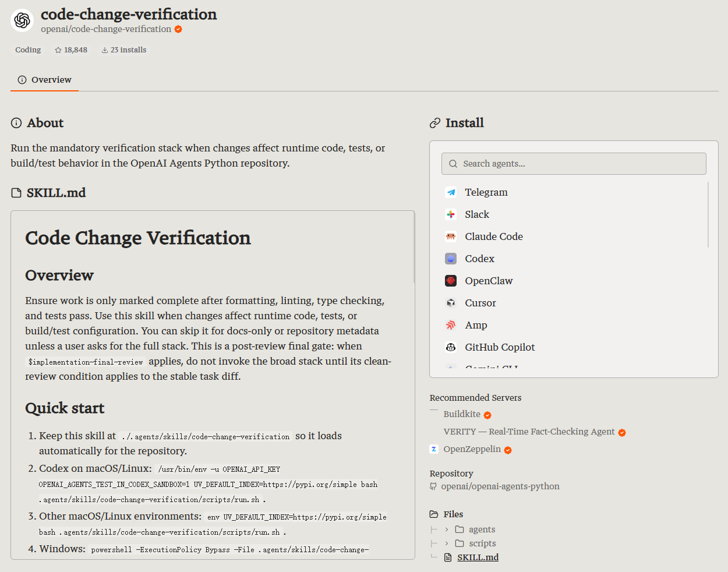Choose Codex from the agent list
Viewport: 728px width, 572px height.
(479, 259)
